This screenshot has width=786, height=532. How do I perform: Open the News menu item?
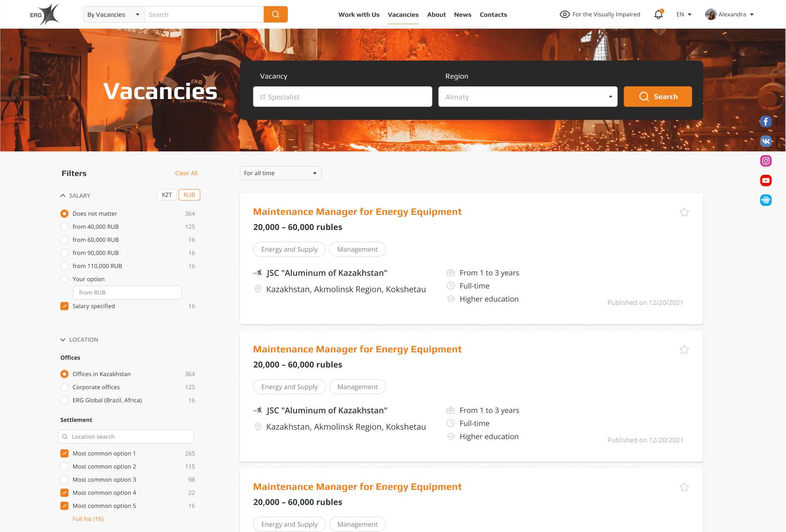pos(462,14)
